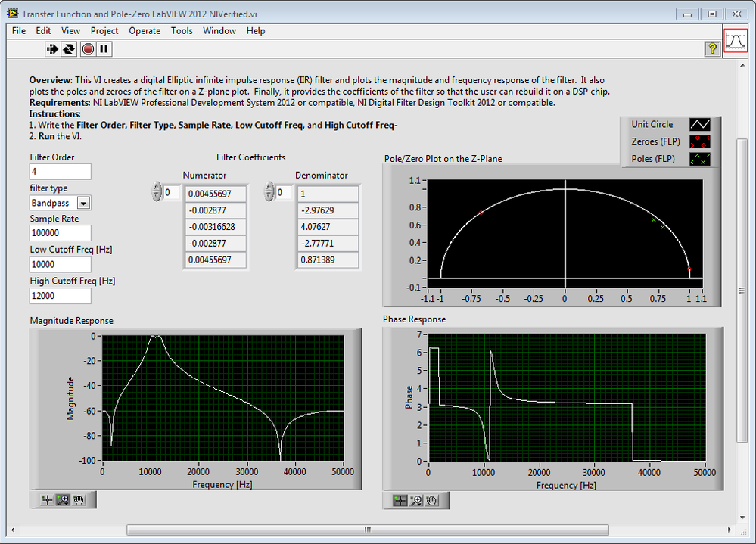
Task: Click the red Abort Execution button
Action: pos(88,49)
